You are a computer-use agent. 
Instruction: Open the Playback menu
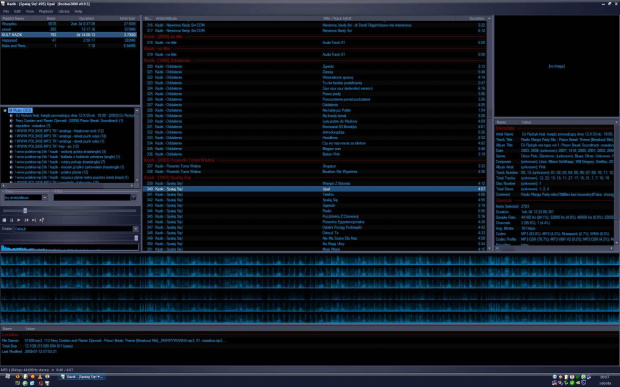coord(46,11)
